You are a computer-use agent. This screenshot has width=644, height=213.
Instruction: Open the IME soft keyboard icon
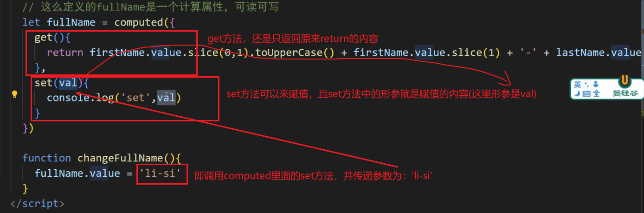[x=586, y=93]
